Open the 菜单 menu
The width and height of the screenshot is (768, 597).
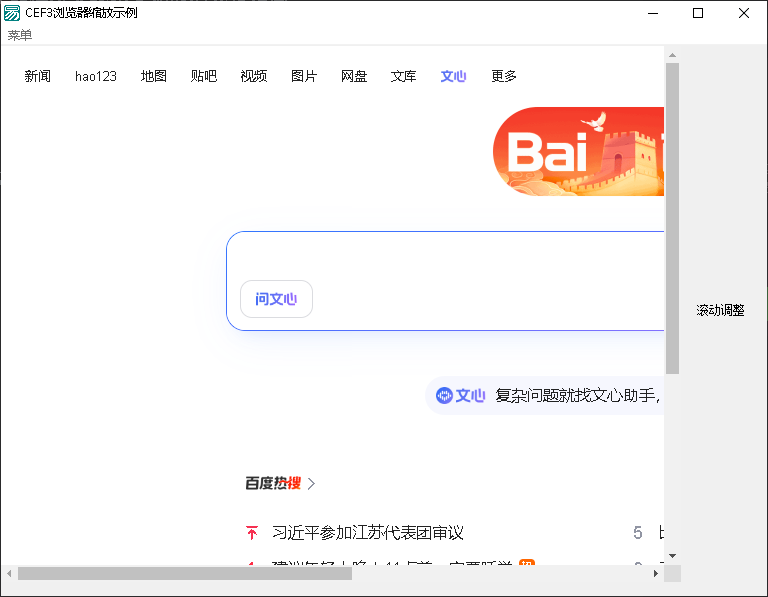tap(20, 35)
